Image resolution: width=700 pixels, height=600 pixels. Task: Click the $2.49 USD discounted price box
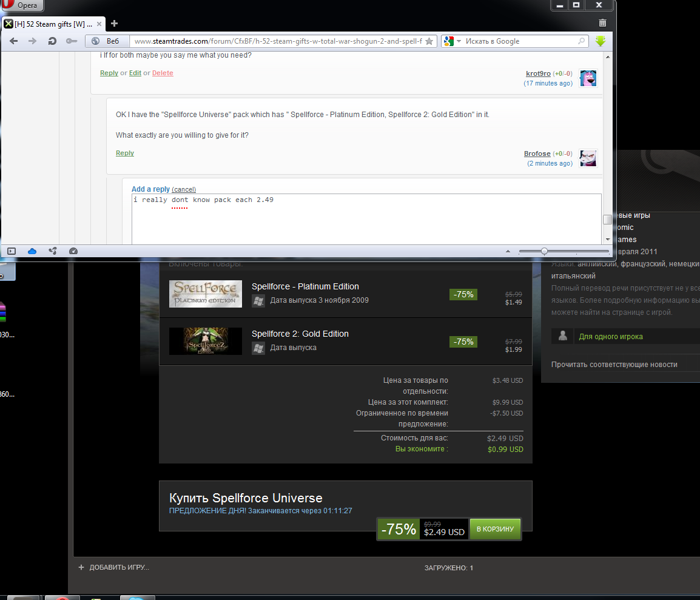click(x=444, y=529)
